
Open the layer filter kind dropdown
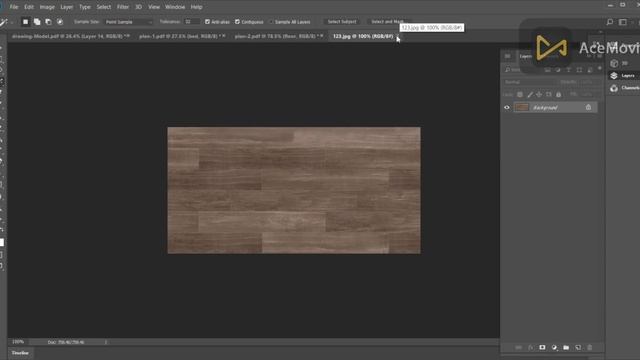tap(522, 70)
